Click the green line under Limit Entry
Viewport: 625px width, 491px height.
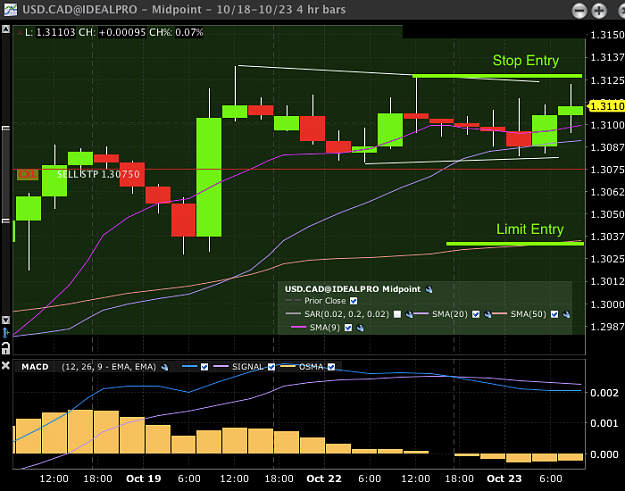515,244
